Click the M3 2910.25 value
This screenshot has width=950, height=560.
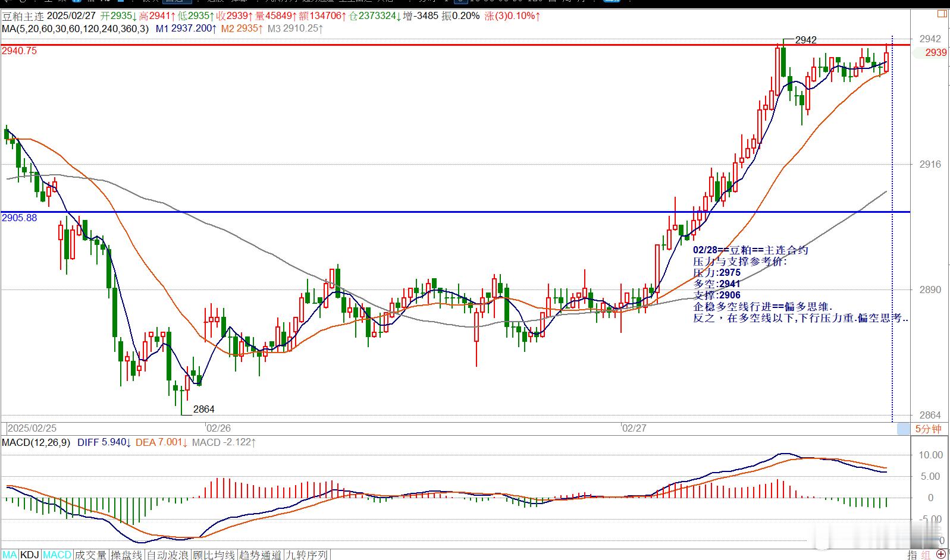(x=295, y=29)
